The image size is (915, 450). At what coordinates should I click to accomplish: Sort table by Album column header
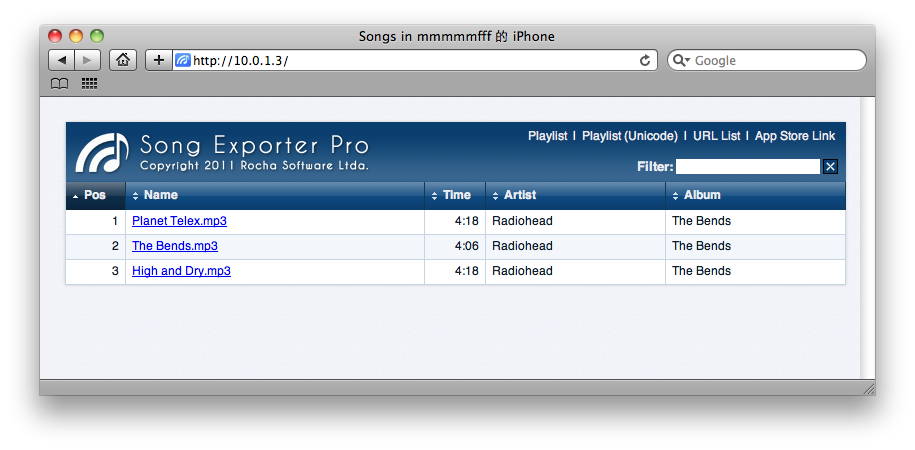coord(756,196)
